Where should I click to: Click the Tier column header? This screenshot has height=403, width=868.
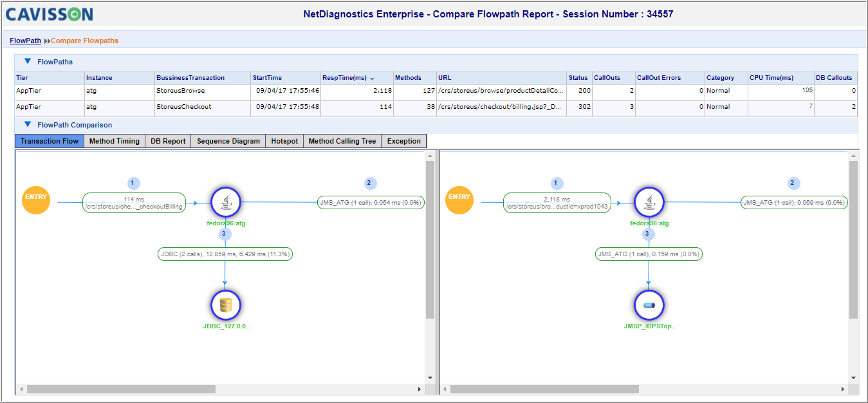click(x=50, y=78)
